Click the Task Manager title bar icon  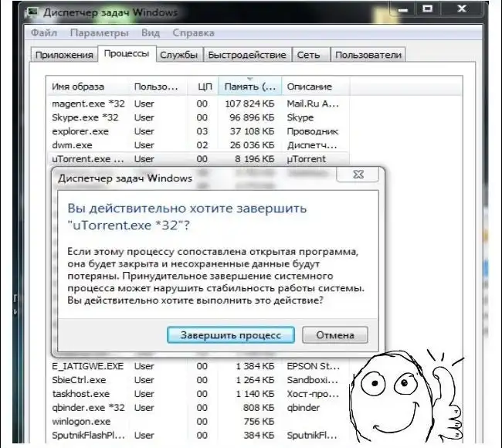coord(33,14)
